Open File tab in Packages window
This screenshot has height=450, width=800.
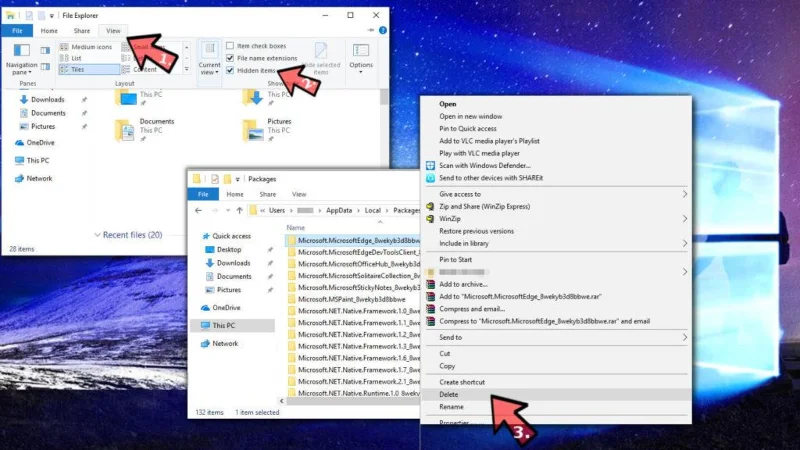[x=203, y=194]
